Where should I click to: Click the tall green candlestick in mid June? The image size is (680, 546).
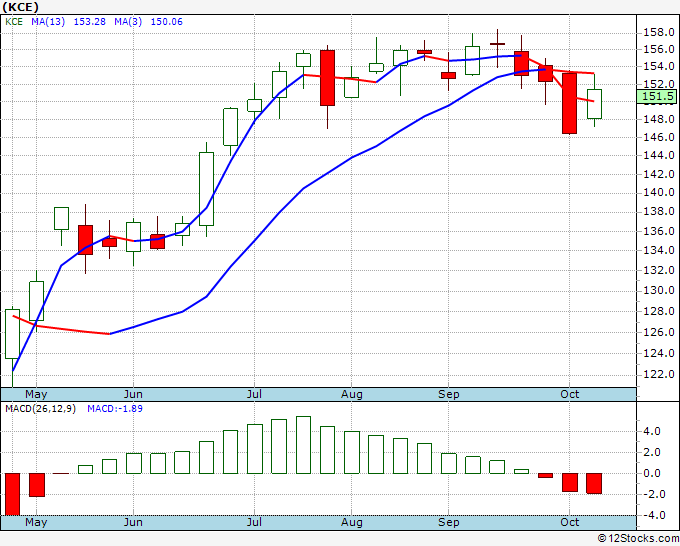point(206,189)
